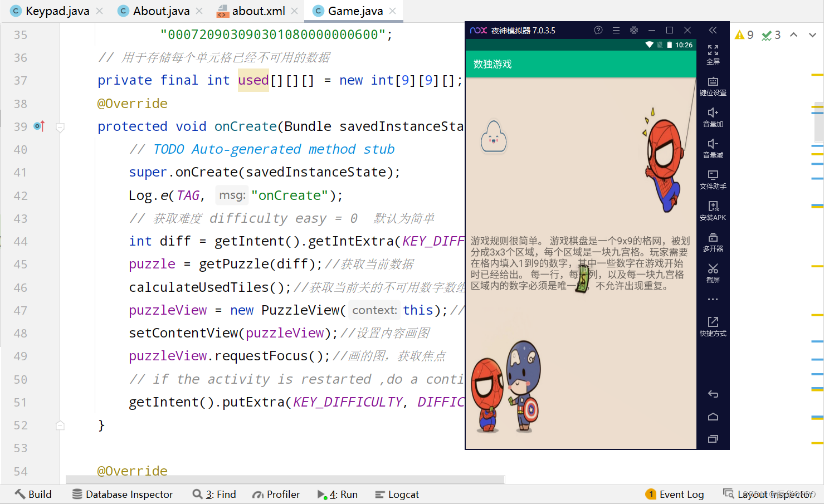The image size is (824, 504).
Task: Click the Android back button in Nox
Action: pyautogui.click(x=713, y=394)
